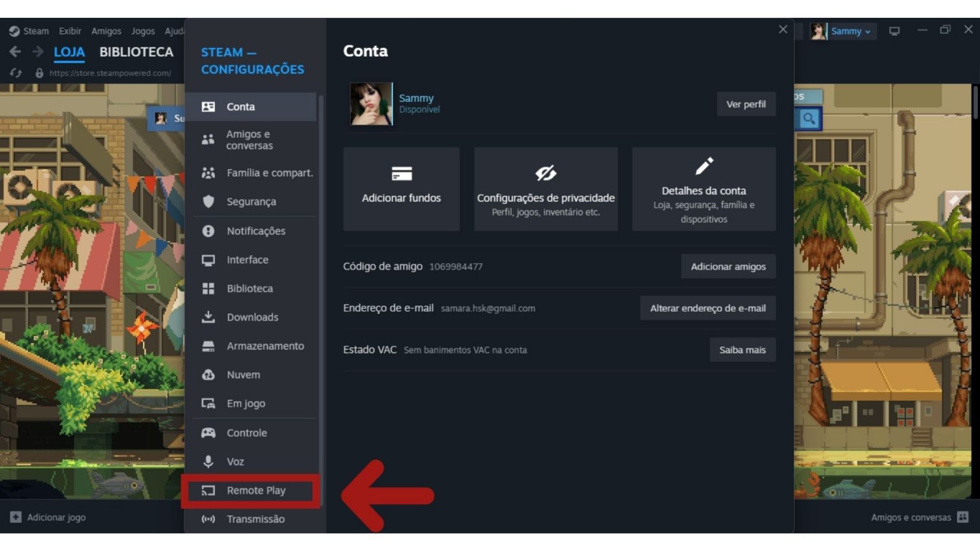Open the Armazenamento storage settings
Screen dimensions: 980x551
click(265, 346)
